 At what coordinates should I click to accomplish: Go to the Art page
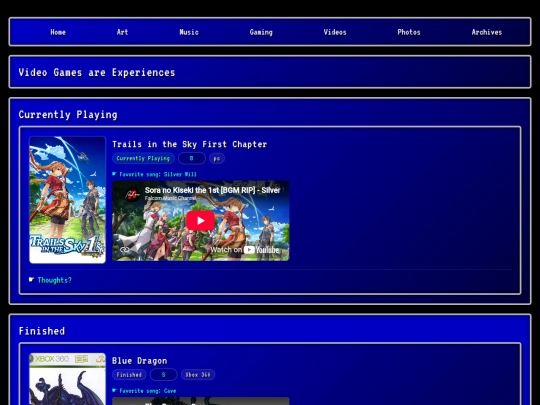pos(122,32)
